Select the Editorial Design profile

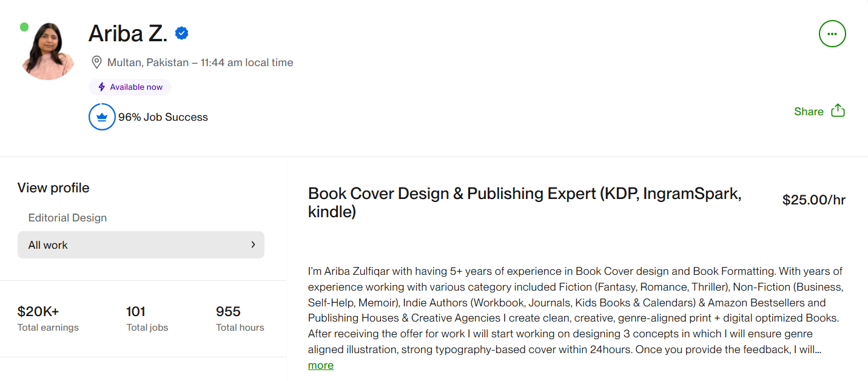click(x=67, y=218)
